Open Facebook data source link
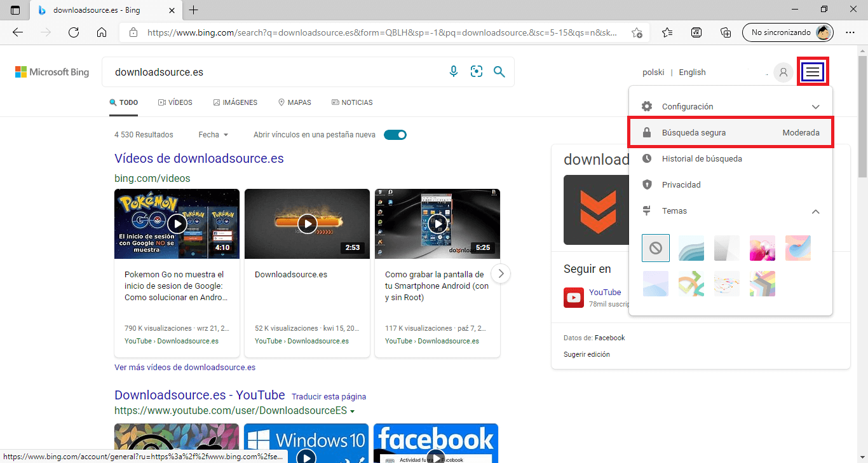The image size is (868, 463). click(x=609, y=338)
